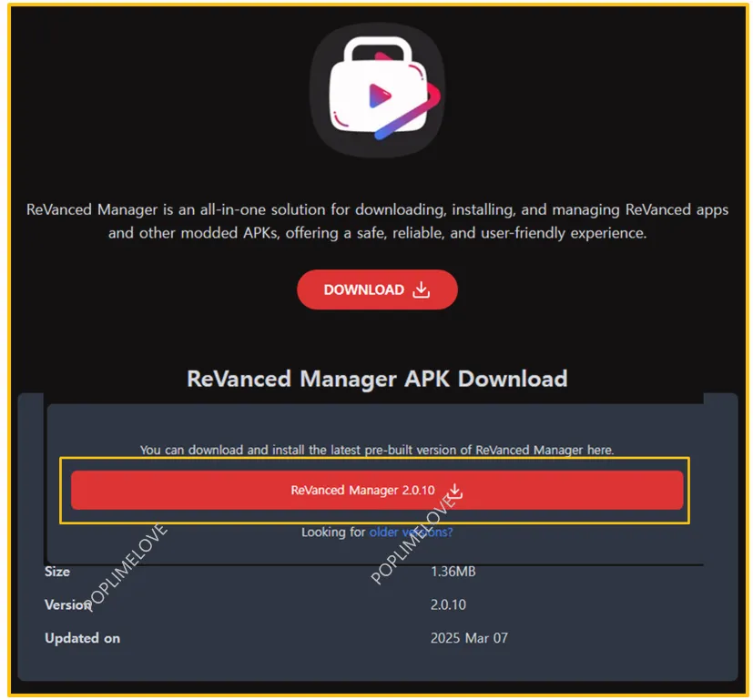The image size is (753, 700).
Task: Download ReVanced Manager 2.0.10 APK
Action: tap(377, 491)
